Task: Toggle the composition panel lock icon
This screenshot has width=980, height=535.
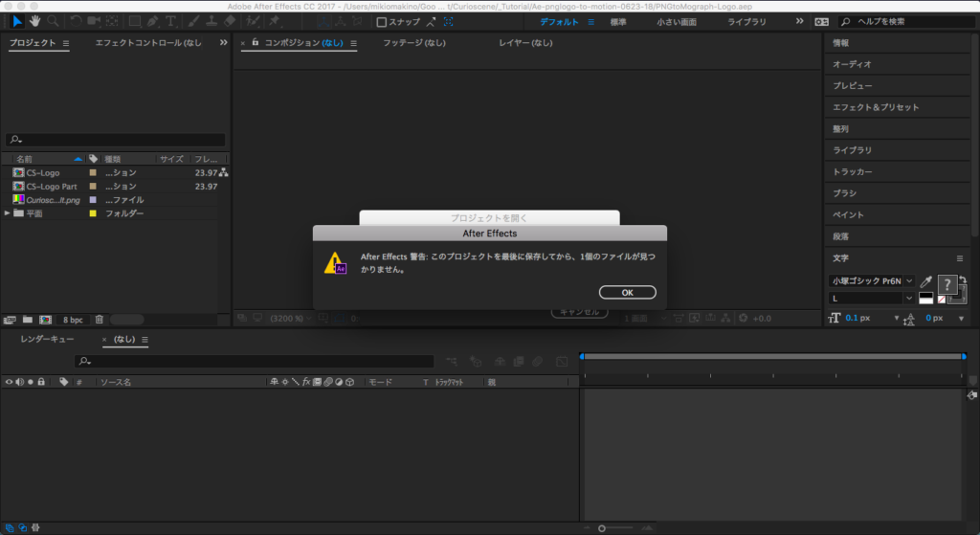Action: (255, 42)
